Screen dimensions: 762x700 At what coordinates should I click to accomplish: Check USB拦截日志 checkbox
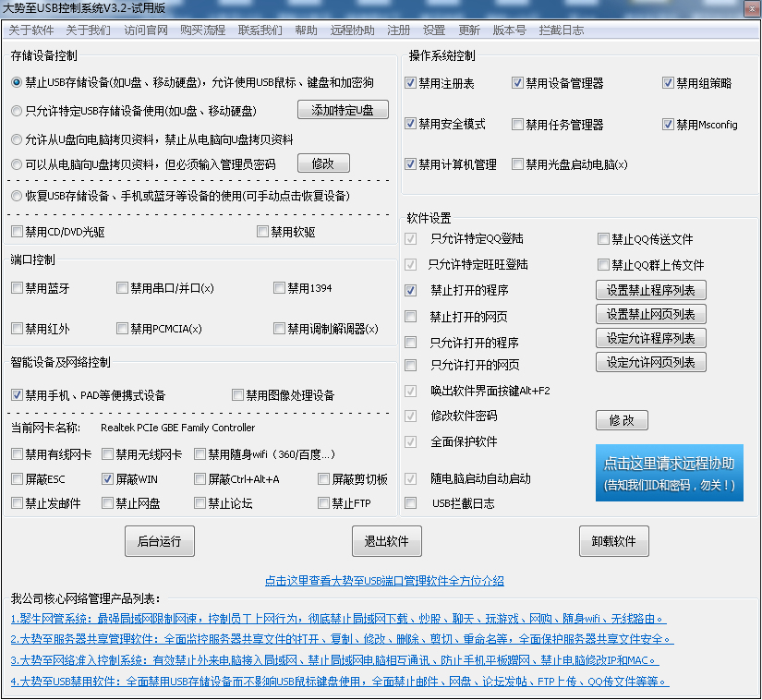point(411,502)
